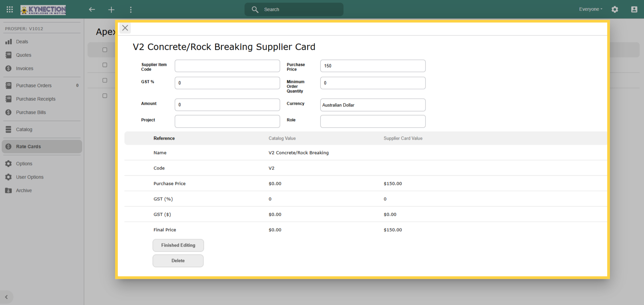Click the PROSPER: V1012 sidebar heading
This screenshot has height=305, width=644.
(x=24, y=29)
